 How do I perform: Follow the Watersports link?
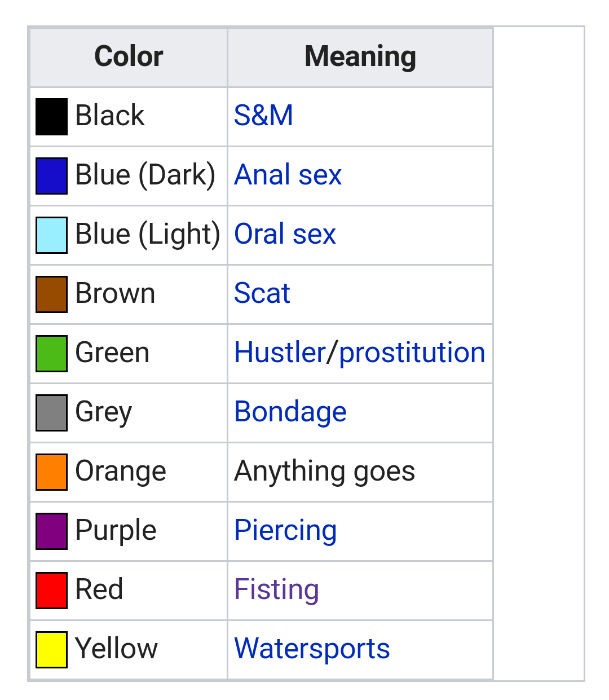[x=312, y=649]
